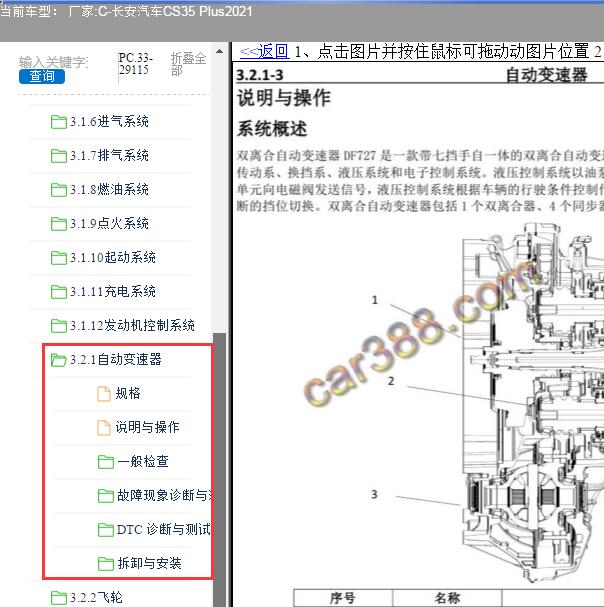Click the folder icon beside 3.1.7排气系统
Image resolution: width=604 pixels, height=607 pixels.
click(x=58, y=156)
